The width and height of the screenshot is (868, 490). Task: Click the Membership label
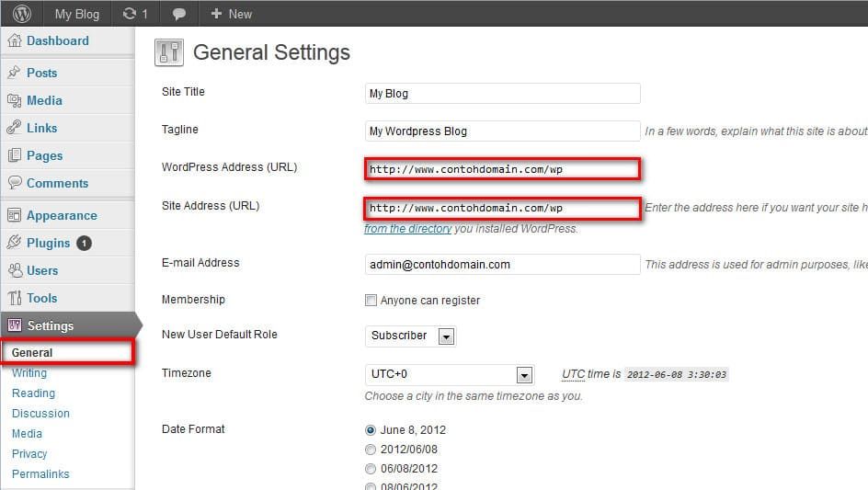(x=193, y=300)
